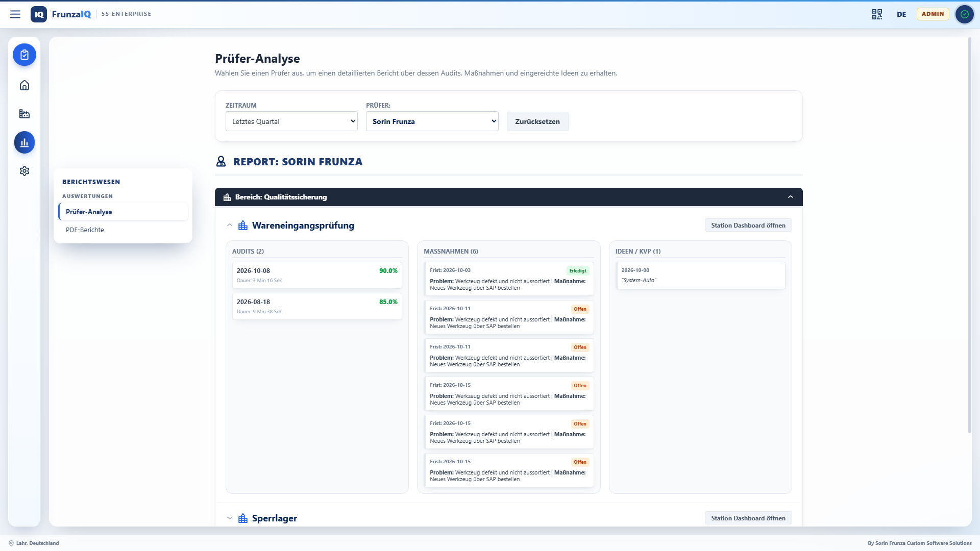Click the IDEEN / KVP (1) column heading

click(638, 252)
